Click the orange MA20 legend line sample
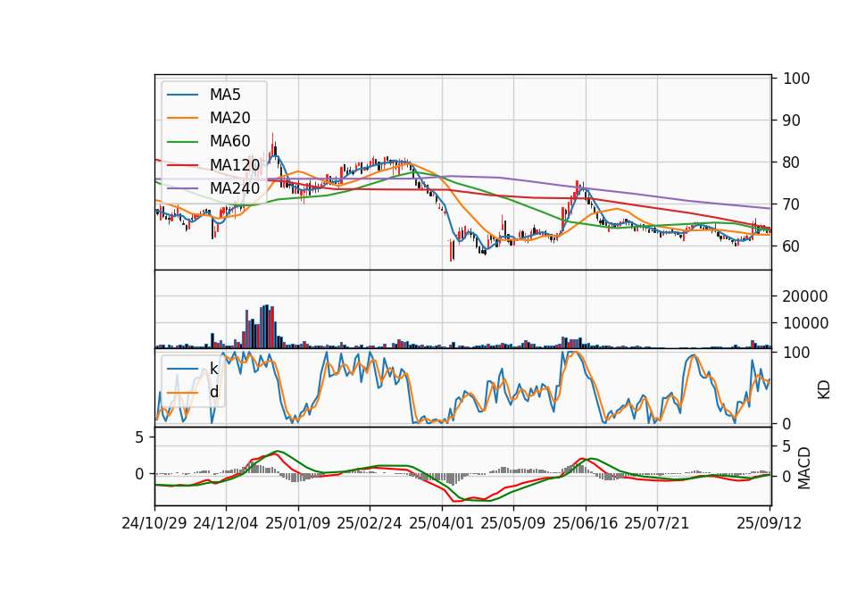 [182, 118]
